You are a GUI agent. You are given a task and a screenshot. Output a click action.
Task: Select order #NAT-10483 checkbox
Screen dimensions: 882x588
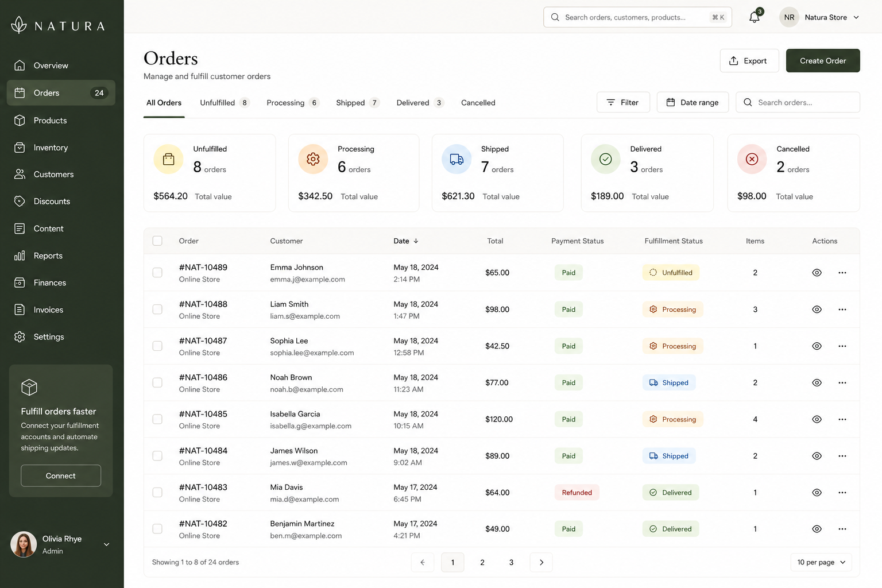pyautogui.click(x=157, y=492)
